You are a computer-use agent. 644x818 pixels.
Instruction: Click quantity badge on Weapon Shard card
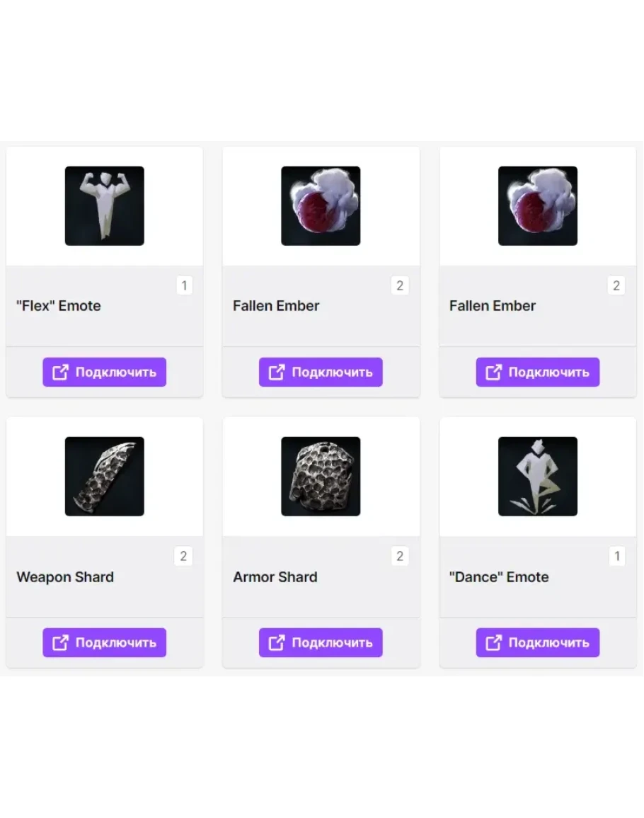tap(183, 557)
